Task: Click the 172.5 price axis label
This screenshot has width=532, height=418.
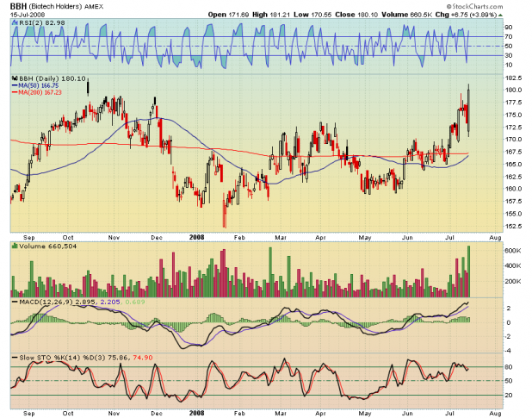Action: [x=513, y=128]
